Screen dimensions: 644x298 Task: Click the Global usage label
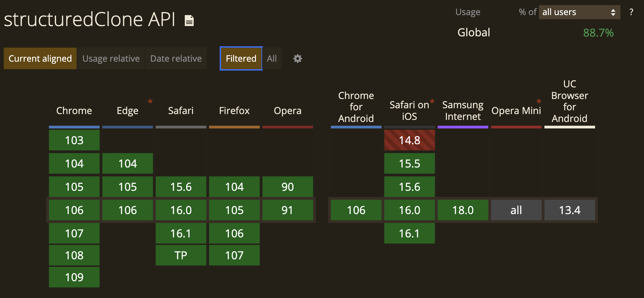tap(474, 33)
